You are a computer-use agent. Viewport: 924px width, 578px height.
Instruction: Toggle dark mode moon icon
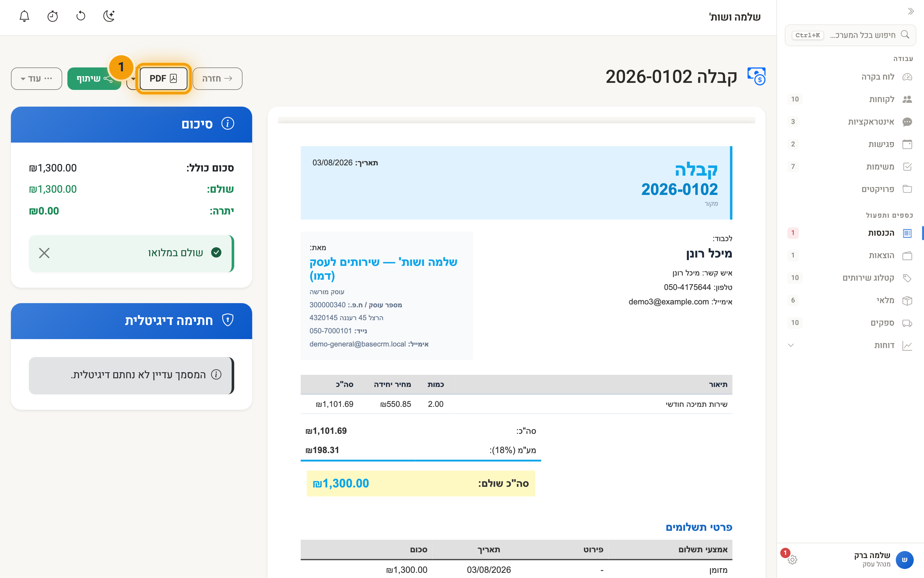coord(109,16)
